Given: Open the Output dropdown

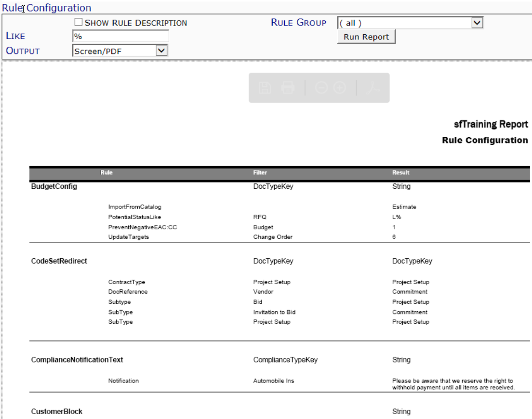Looking at the screenshot, I should (120, 51).
